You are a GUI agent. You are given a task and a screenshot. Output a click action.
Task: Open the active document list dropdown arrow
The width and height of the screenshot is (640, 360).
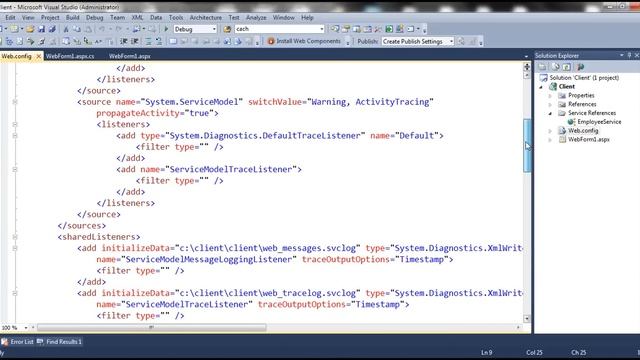pyautogui.click(x=526, y=56)
